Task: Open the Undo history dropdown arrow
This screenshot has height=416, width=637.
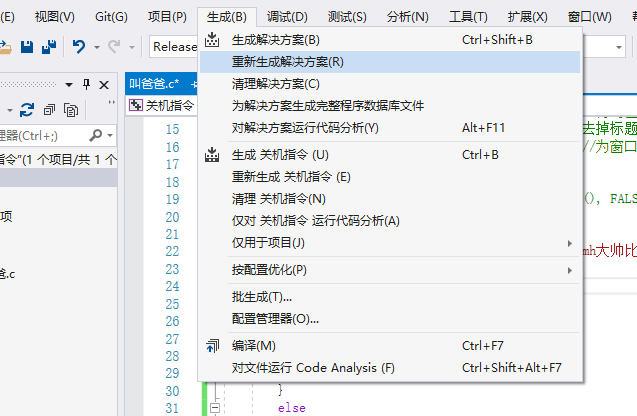Action: (97, 48)
